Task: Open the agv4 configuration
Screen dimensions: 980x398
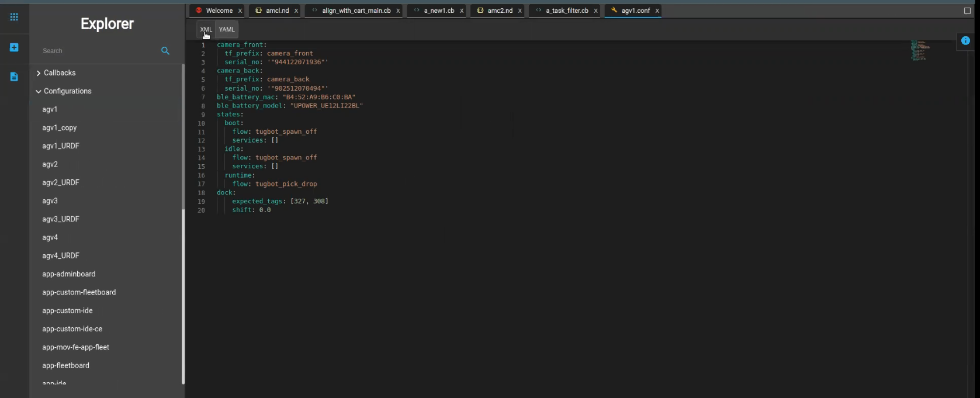Action: tap(50, 237)
